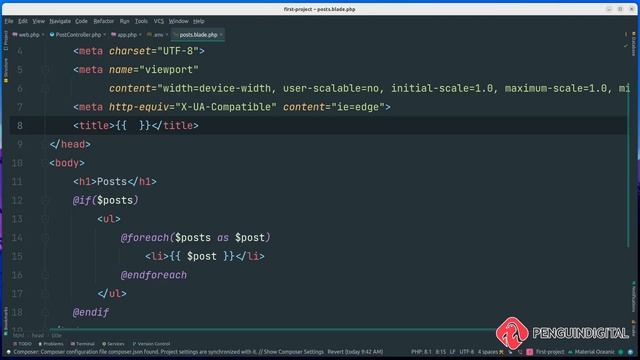Click the html breadcrumb at editor bottom
The image size is (640, 360).
18,336
